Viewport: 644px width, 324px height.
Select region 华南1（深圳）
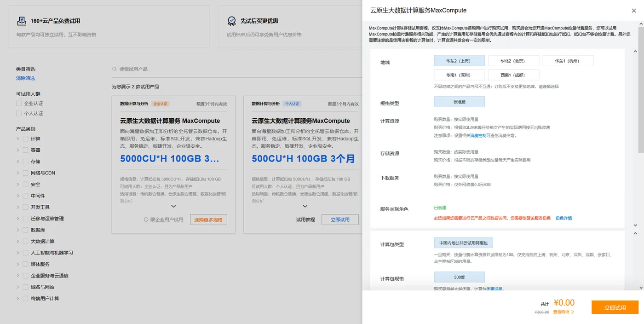(x=459, y=75)
